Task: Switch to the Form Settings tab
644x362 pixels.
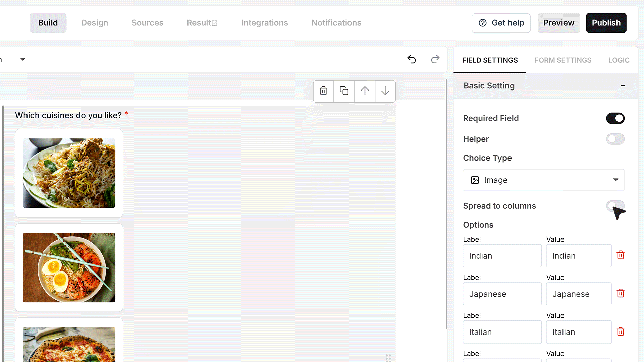Action: [563, 60]
